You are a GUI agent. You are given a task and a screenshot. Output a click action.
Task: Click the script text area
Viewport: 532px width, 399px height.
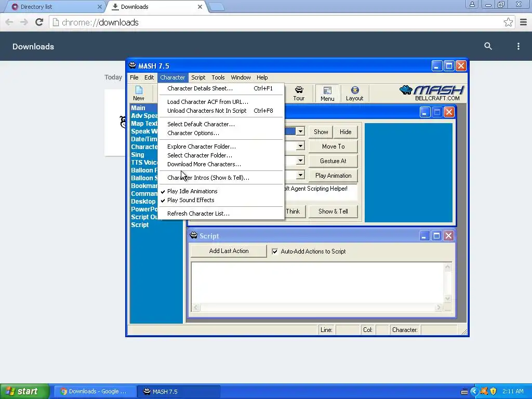click(317, 282)
